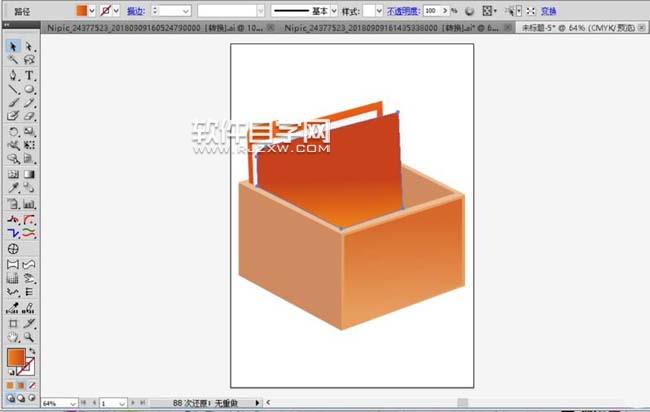
Task: Reset to default fill and stroke
Action: tap(11, 372)
